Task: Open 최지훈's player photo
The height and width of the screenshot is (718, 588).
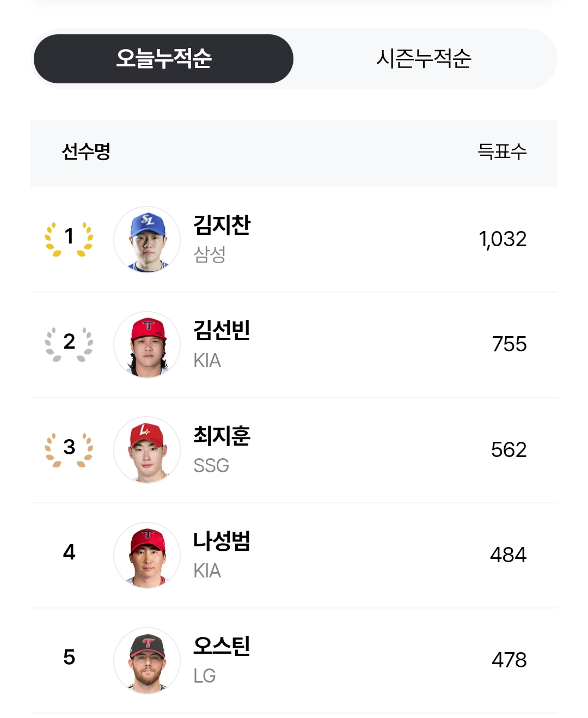Action: coord(147,449)
